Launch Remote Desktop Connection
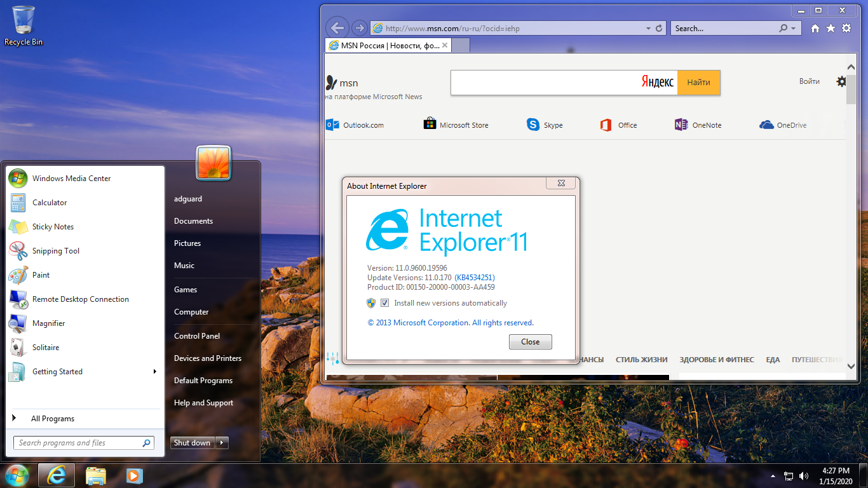This screenshot has width=868, height=488. point(85,299)
